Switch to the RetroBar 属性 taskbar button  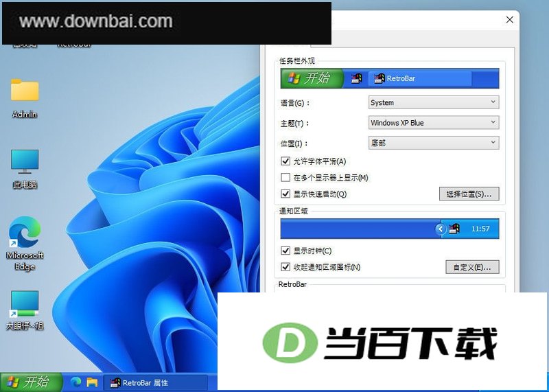[x=156, y=382]
